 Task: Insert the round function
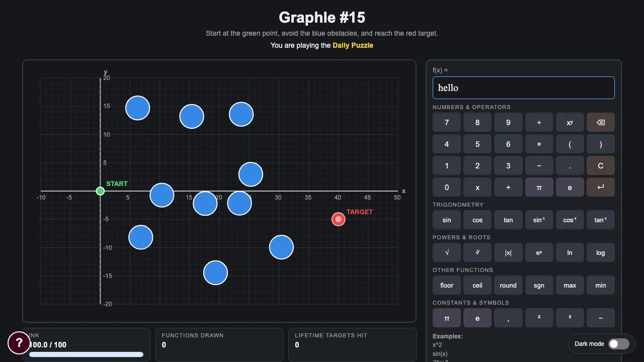pos(508,285)
